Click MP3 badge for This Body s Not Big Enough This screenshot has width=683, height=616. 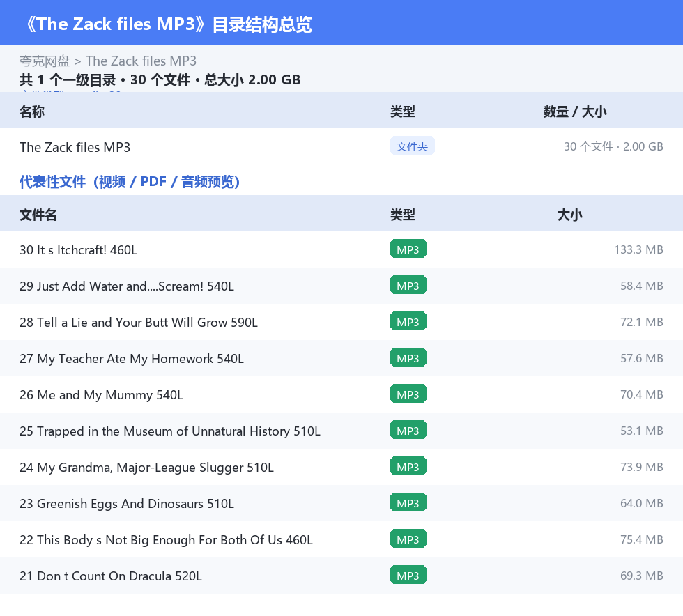pos(408,539)
